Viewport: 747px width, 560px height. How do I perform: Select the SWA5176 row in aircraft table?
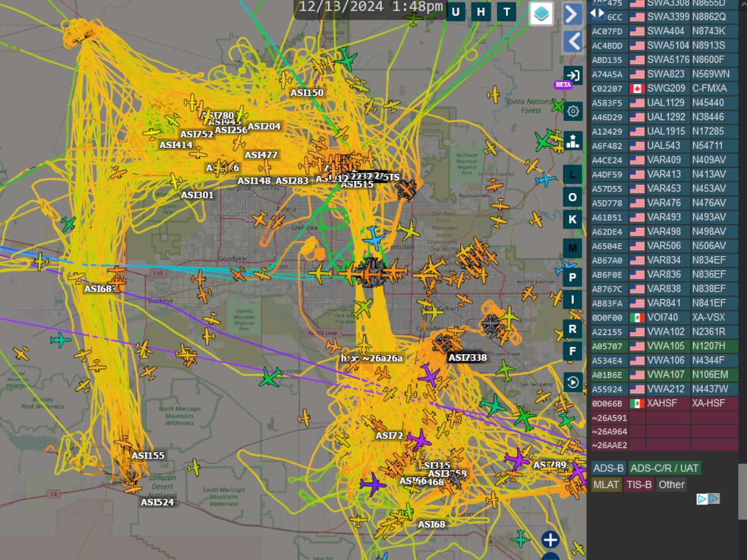tap(664, 60)
